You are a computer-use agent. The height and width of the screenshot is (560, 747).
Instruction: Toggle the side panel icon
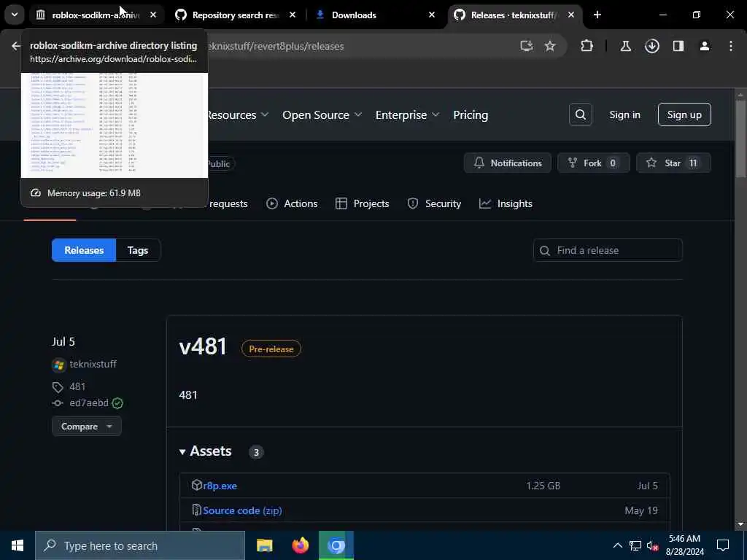click(x=678, y=46)
